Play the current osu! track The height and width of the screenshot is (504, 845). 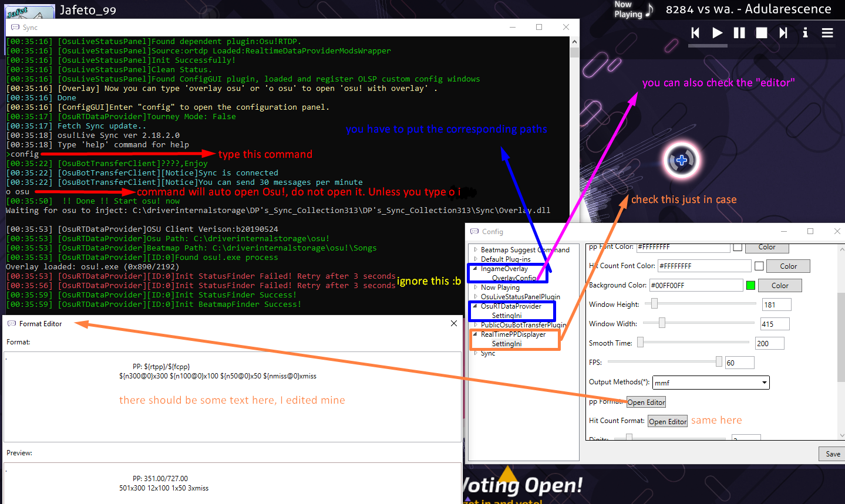coord(717,33)
